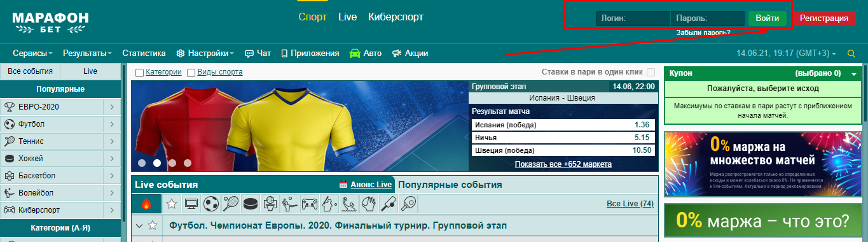The image size is (868, 242).
Task: Filter Live events by the basketball hoop icon
Action: click(x=270, y=204)
